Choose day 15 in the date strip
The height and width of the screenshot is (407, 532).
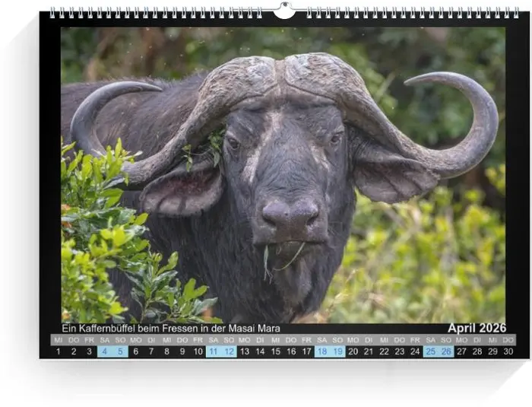[x=275, y=351]
